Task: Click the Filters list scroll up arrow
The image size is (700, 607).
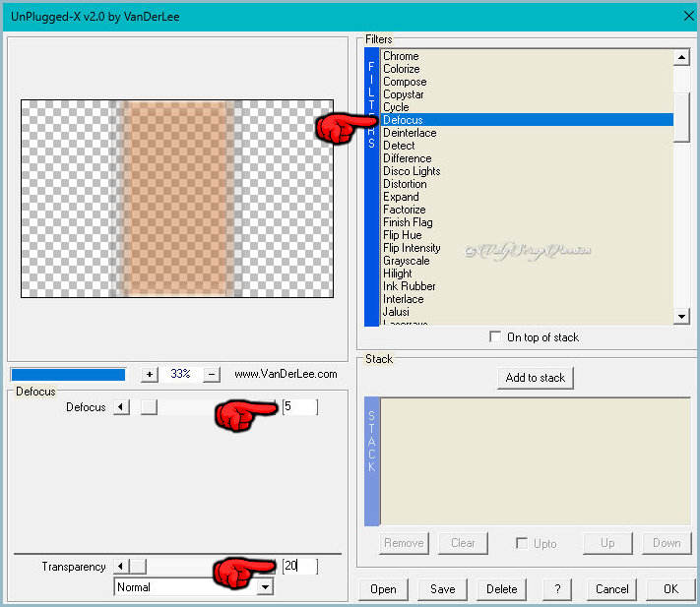Action: (x=681, y=57)
